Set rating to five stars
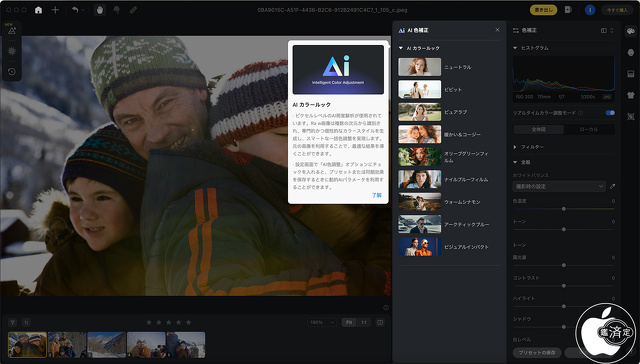The height and width of the screenshot is (364, 640). click(x=188, y=322)
